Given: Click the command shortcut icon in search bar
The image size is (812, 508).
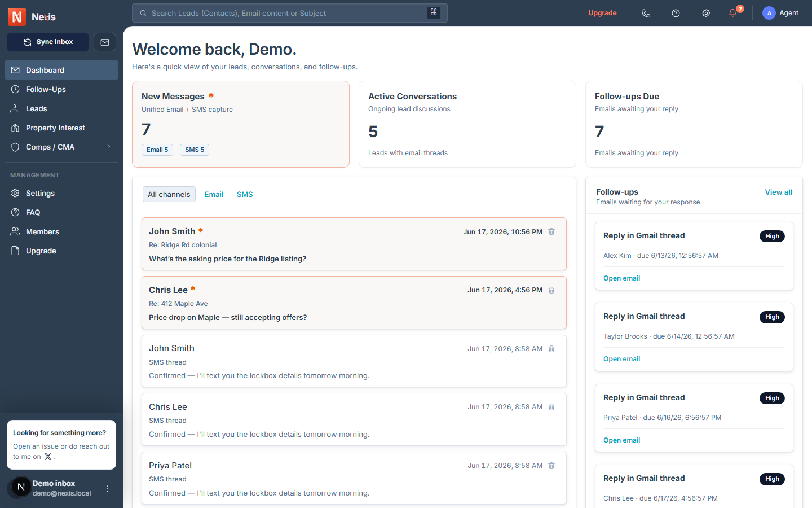Looking at the screenshot, I should coord(434,12).
